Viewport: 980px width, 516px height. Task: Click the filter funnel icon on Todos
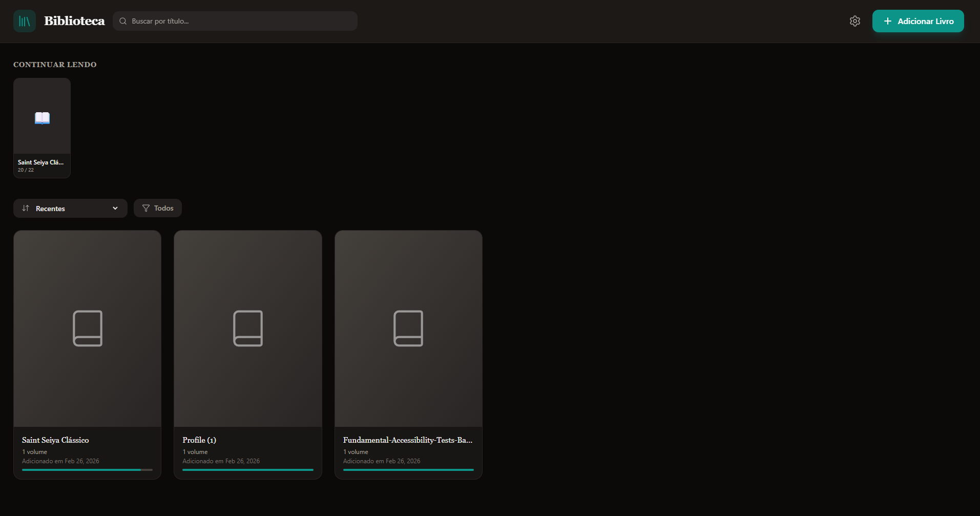click(x=147, y=208)
